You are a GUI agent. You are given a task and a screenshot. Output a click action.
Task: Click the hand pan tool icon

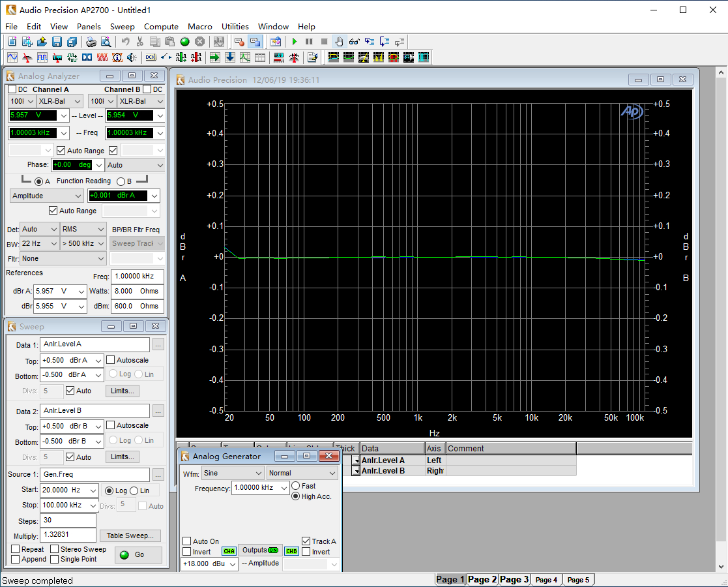pyautogui.click(x=339, y=41)
